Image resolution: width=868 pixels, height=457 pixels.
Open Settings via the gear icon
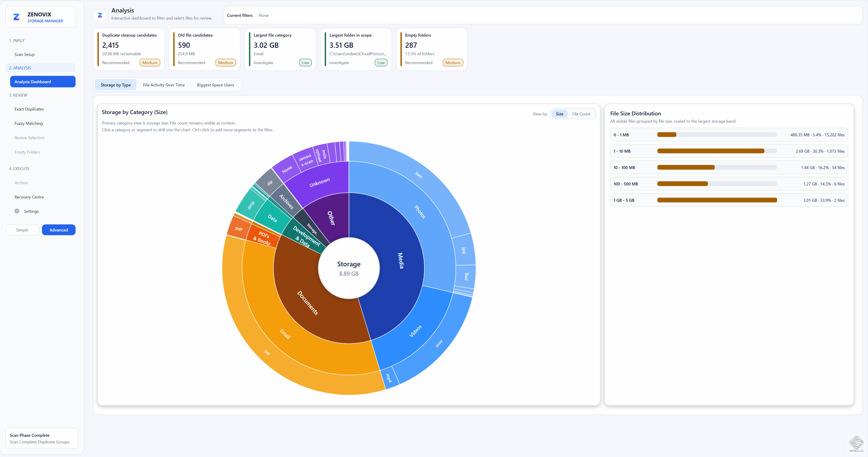(17, 211)
